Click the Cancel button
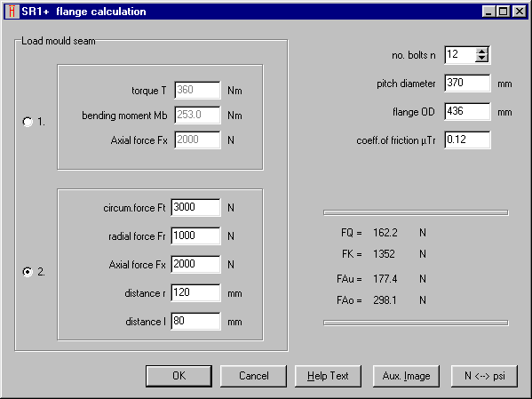The width and height of the screenshot is (532, 399). pos(253,376)
